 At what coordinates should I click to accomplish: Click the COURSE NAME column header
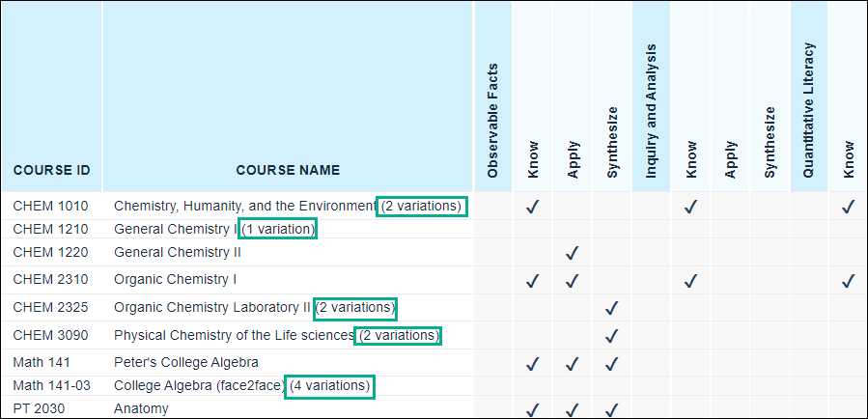coord(288,171)
